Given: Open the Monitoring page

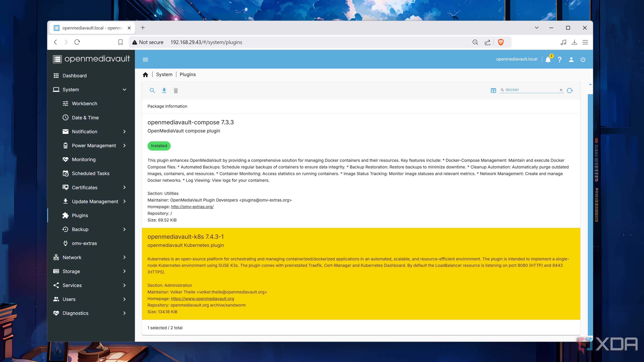Looking at the screenshot, I should pyautogui.click(x=91, y=159).
